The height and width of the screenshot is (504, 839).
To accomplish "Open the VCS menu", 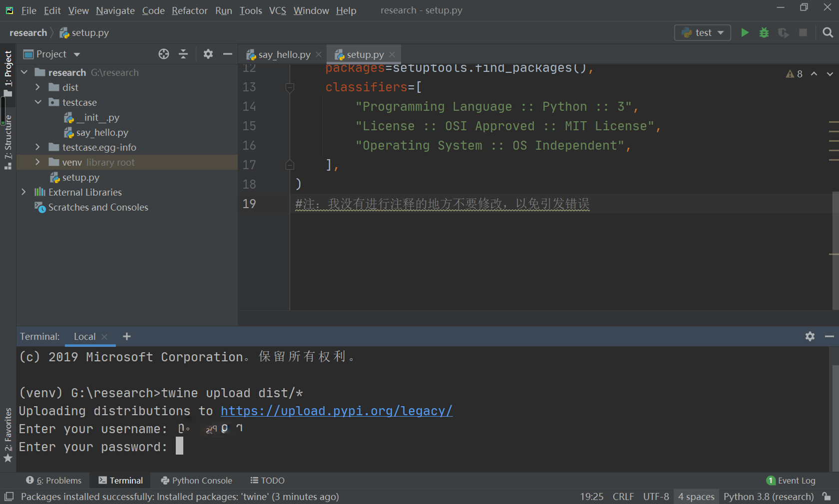I will pos(277,10).
